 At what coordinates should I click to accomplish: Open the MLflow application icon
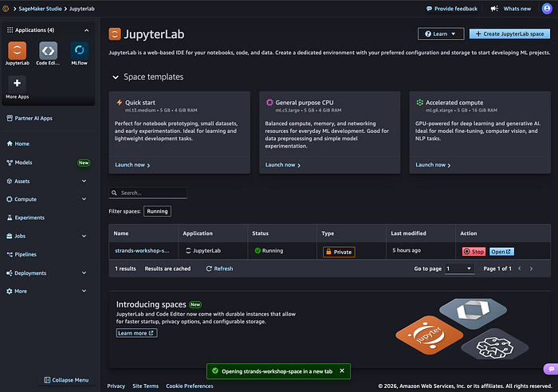(80, 50)
